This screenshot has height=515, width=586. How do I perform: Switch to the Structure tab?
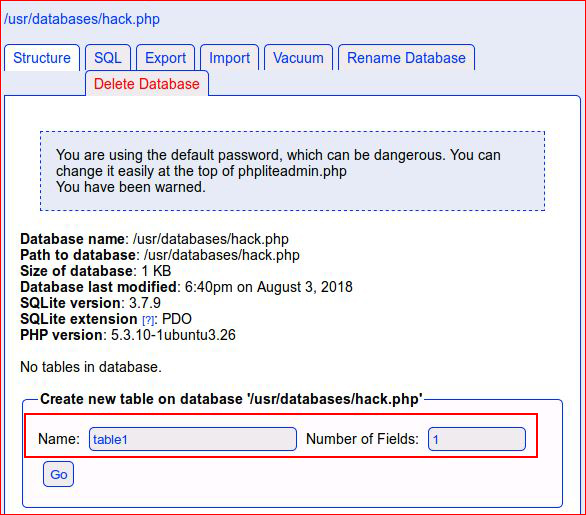[x=42, y=58]
